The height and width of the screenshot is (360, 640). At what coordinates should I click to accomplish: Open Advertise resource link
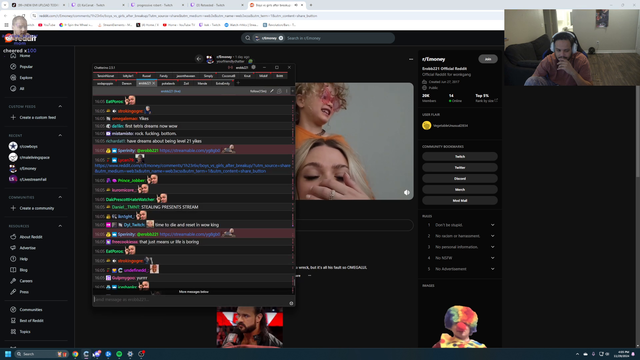pyautogui.click(x=27, y=248)
